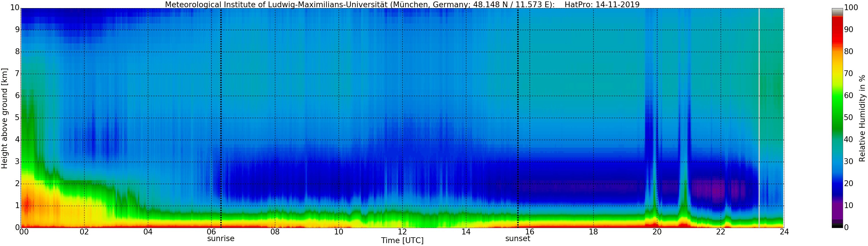Click the x-axis tick label '04'
This screenshot has height=246, width=868.
click(x=148, y=232)
